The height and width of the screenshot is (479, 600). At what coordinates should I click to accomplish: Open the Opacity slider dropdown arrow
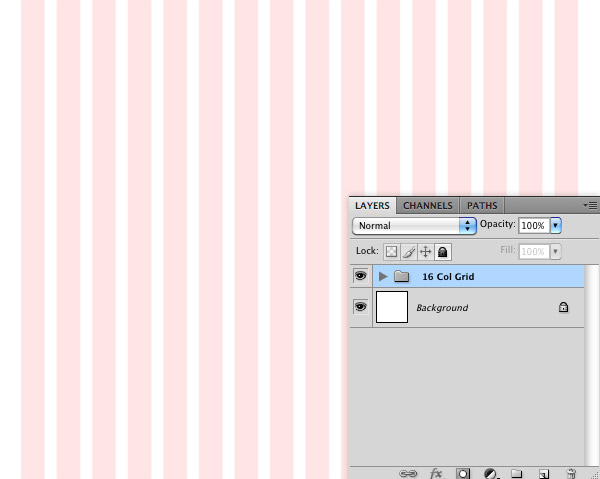pos(556,226)
